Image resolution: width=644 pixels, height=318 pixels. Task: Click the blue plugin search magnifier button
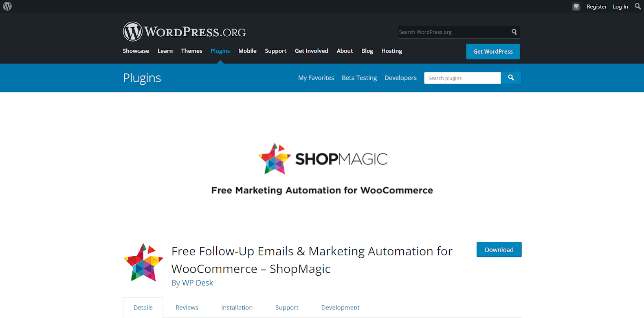click(511, 78)
